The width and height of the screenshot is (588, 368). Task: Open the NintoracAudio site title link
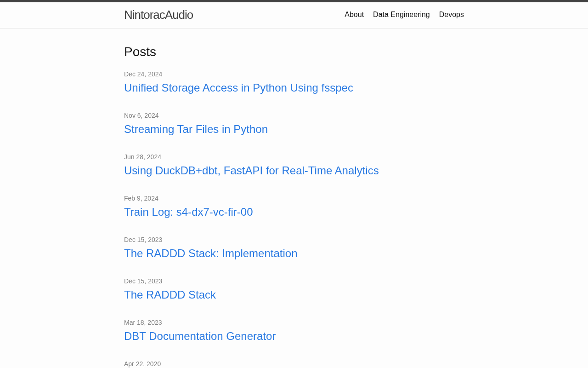pyautogui.click(x=158, y=15)
